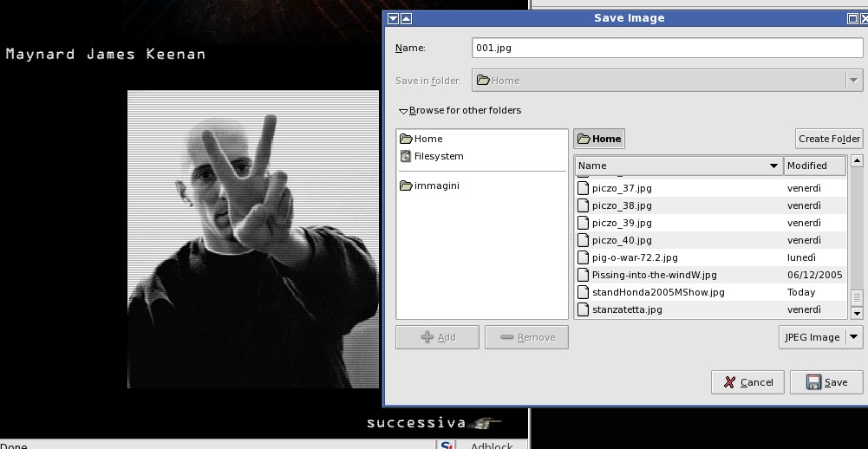Click the file list scrollbar thumb
Screen dimensions: 868x449
(857, 298)
